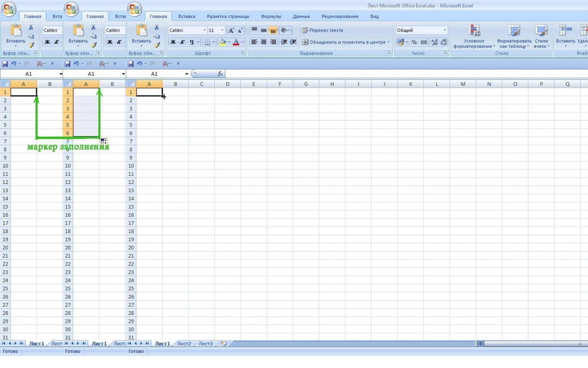
Task: Open Условное форматирование dropdown
Action: [x=474, y=36]
